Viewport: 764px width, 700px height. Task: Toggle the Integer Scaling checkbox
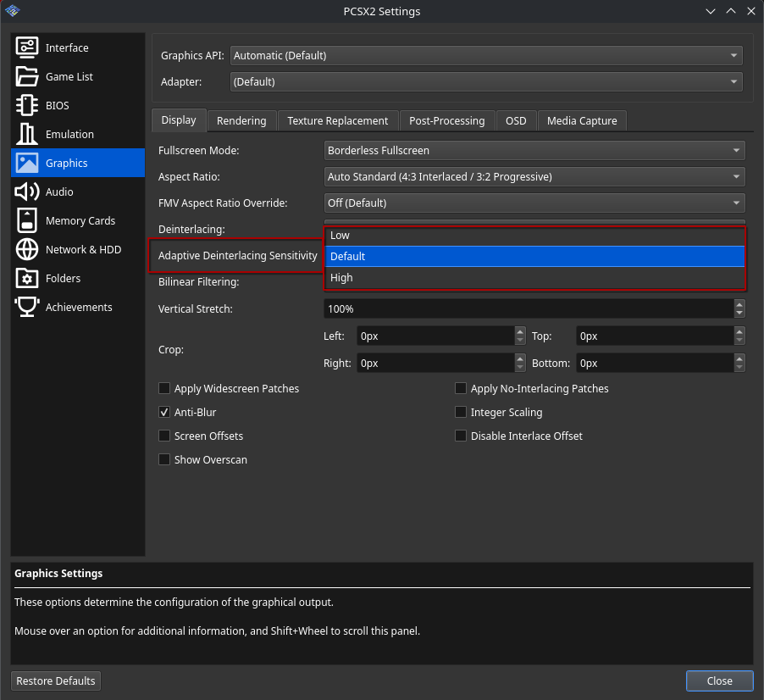click(x=461, y=413)
